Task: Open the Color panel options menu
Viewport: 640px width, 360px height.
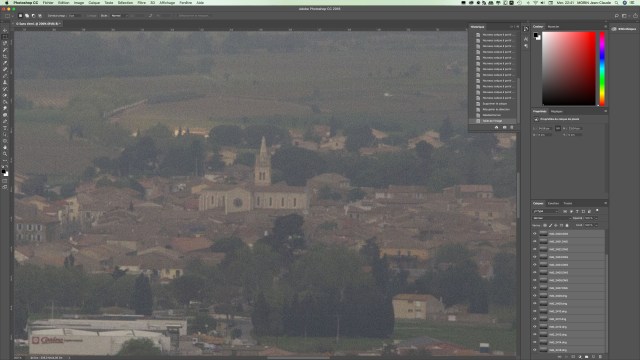Action: click(606, 27)
